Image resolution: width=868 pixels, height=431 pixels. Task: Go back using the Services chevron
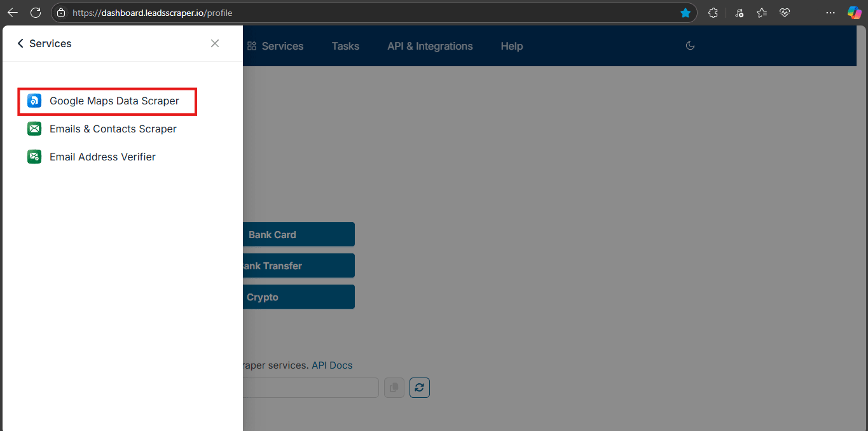point(20,43)
